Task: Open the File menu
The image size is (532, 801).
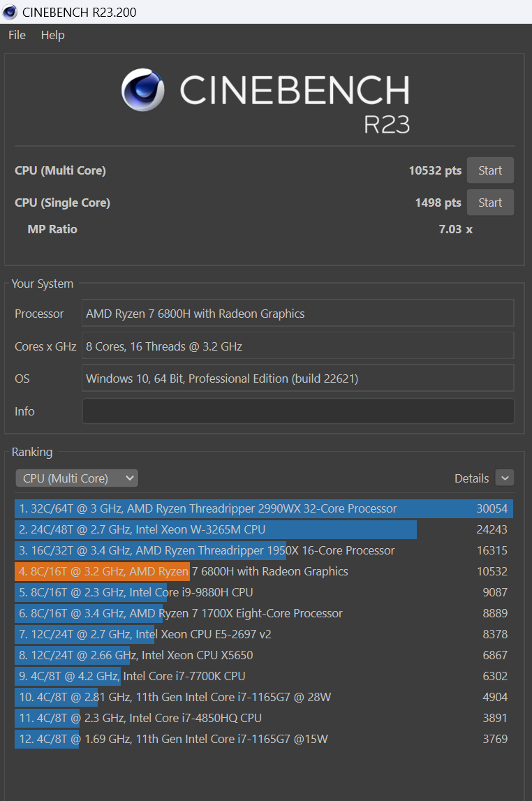Action: tap(17, 35)
